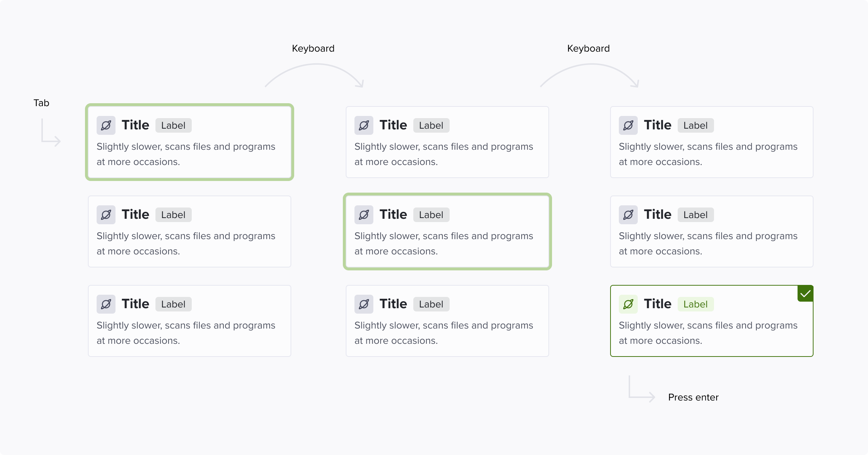Click planet icon in top-center card
Viewport: 868px width, 455px height.
point(364,125)
